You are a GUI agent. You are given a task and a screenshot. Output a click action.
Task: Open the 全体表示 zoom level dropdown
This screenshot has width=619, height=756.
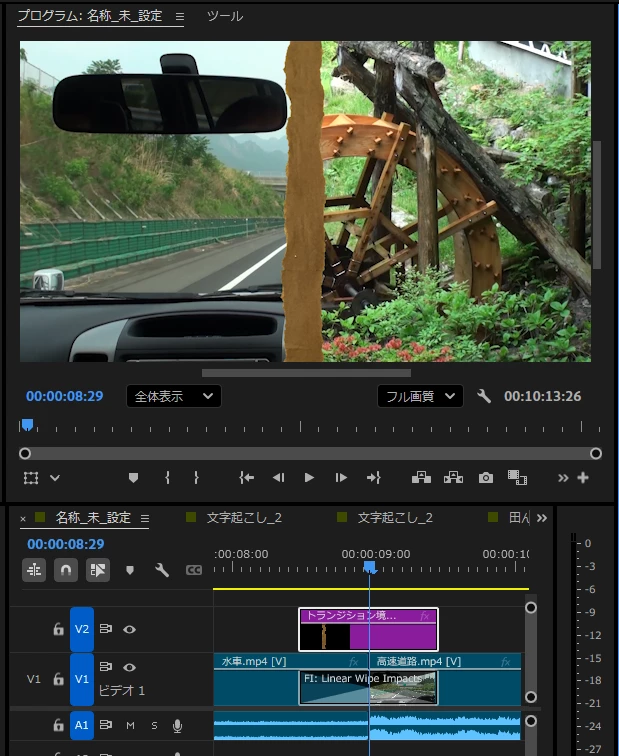tap(174, 396)
